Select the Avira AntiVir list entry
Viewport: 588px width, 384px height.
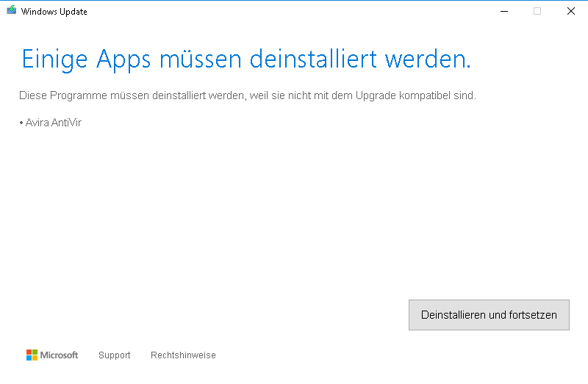[50, 123]
